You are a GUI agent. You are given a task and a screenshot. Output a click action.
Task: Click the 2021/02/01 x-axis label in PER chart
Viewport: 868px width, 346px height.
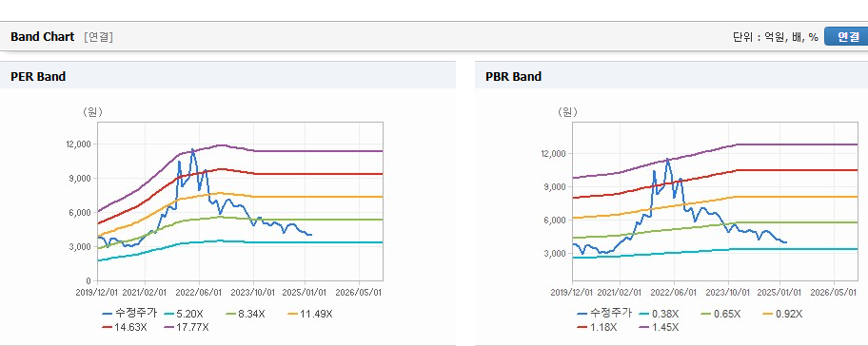[x=145, y=292]
